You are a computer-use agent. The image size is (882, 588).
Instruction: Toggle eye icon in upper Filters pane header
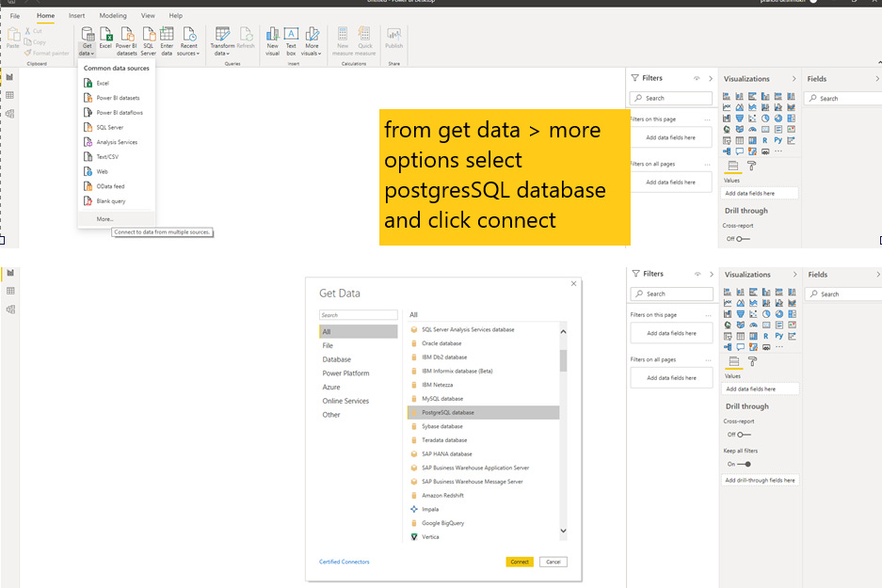point(697,78)
